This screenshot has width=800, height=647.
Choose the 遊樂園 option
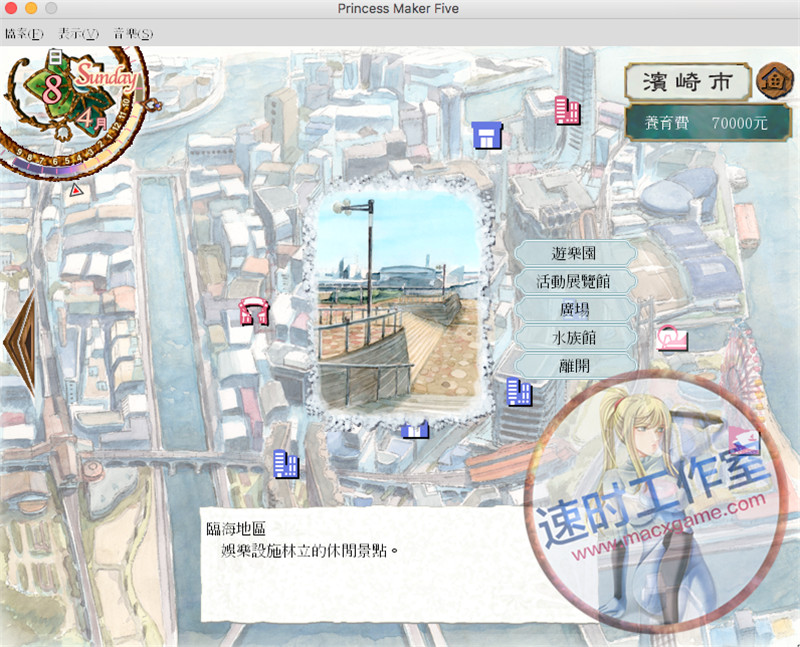pyautogui.click(x=575, y=253)
